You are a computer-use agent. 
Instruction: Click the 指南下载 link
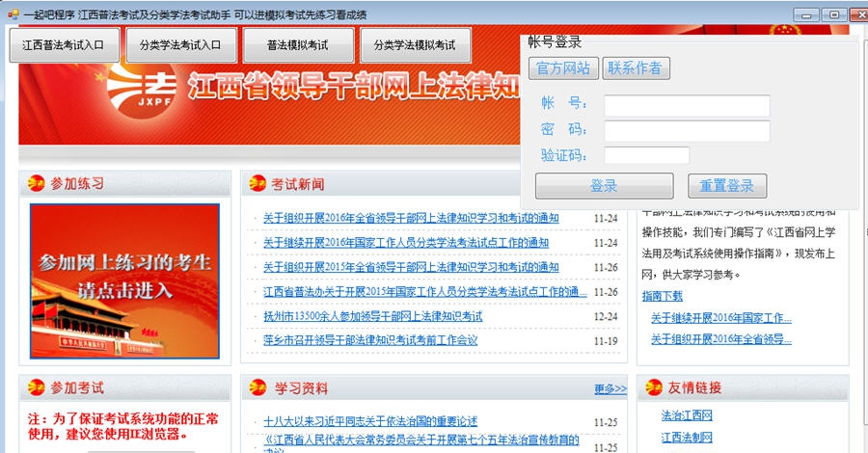click(x=662, y=296)
